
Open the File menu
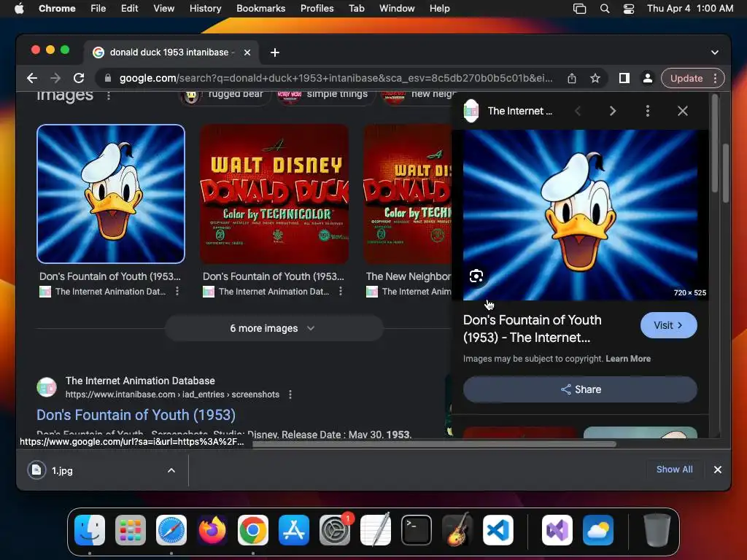click(98, 9)
